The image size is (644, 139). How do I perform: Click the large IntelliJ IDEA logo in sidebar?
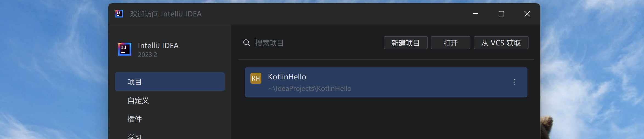(x=125, y=49)
